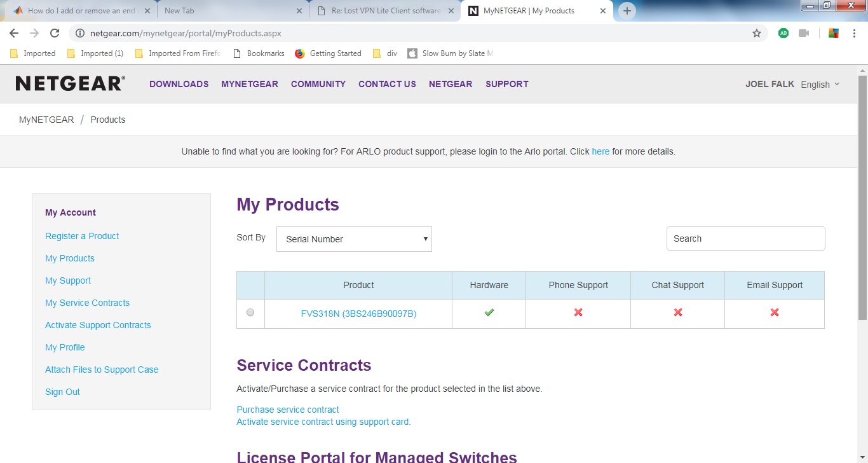Click the NETGEAR logo
Image resolution: width=868 pixels, height=463 pixels.
click(70, 83)
